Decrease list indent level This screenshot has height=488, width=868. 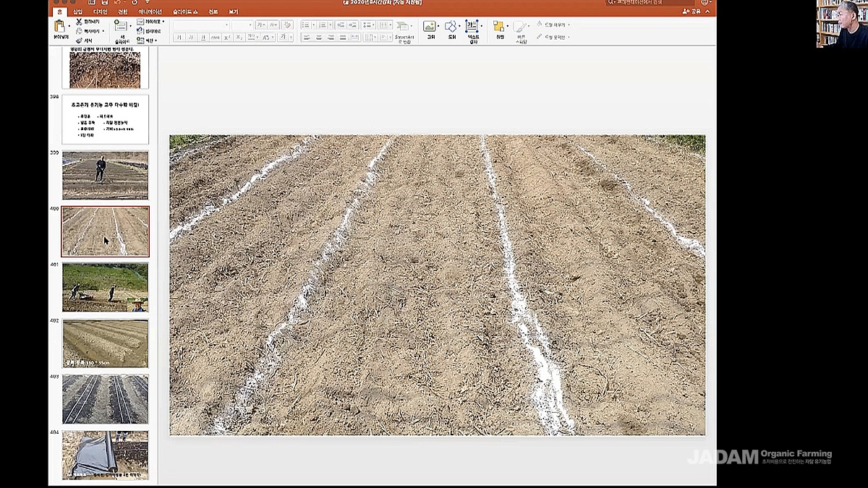pos(341,25)
